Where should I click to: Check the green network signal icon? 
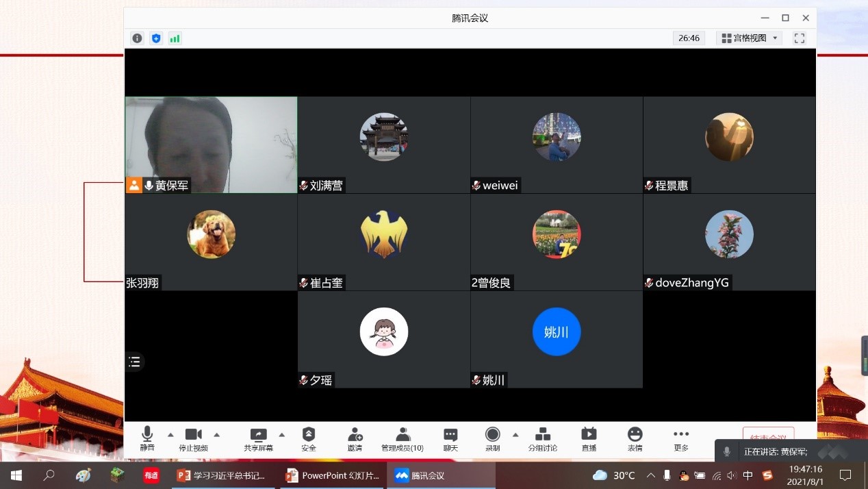(x=175, y=38)
